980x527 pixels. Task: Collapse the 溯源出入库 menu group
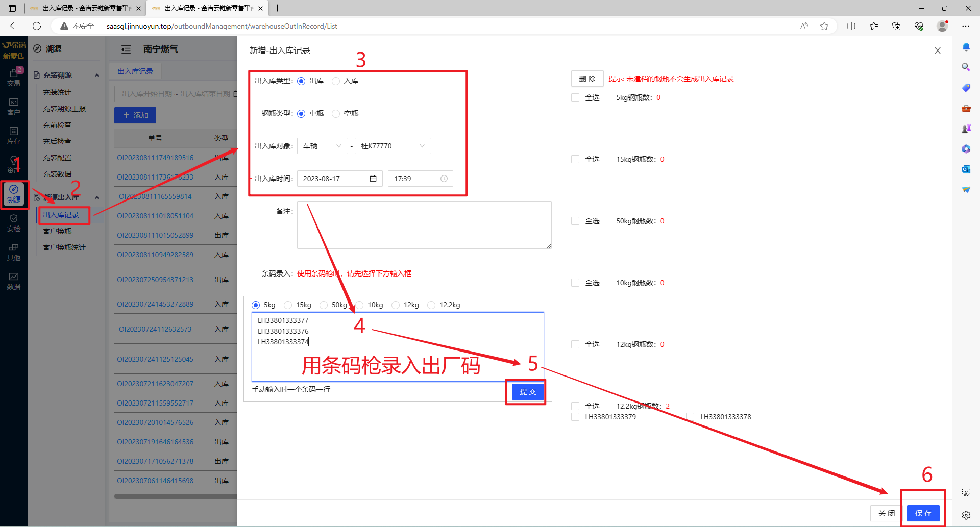[x=97, y=198]
